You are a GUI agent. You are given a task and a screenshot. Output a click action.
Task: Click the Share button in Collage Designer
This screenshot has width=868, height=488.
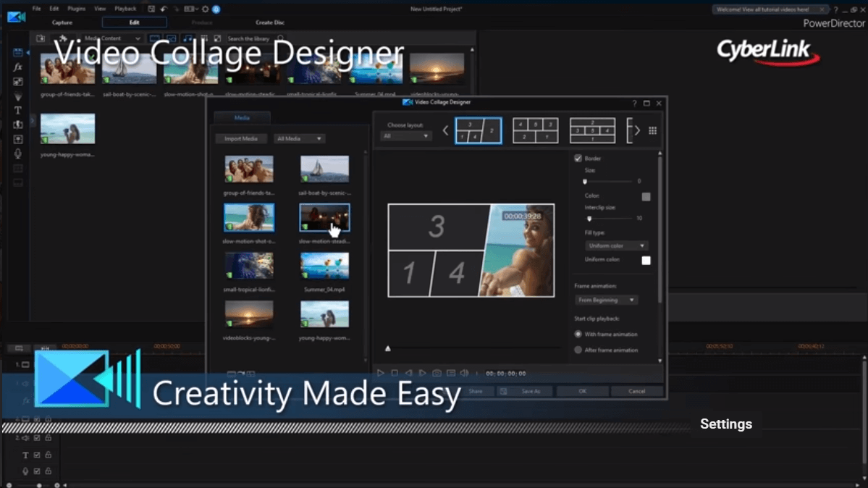point(476,391)
